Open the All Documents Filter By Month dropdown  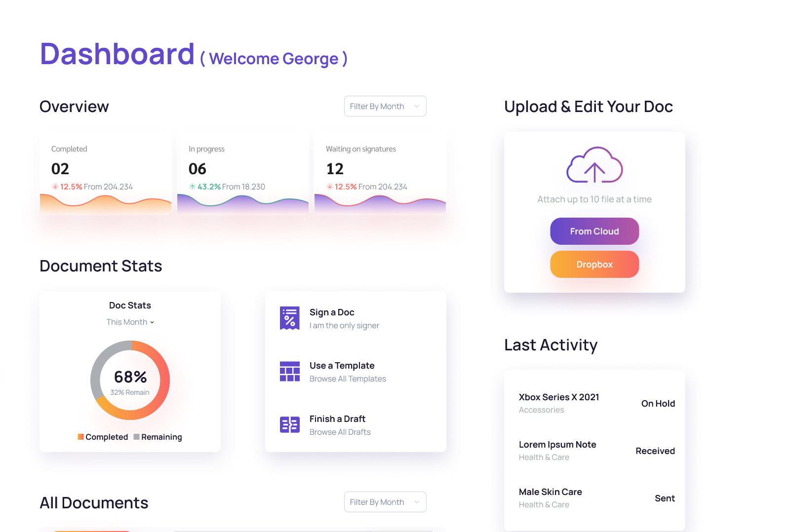[385, 502]
